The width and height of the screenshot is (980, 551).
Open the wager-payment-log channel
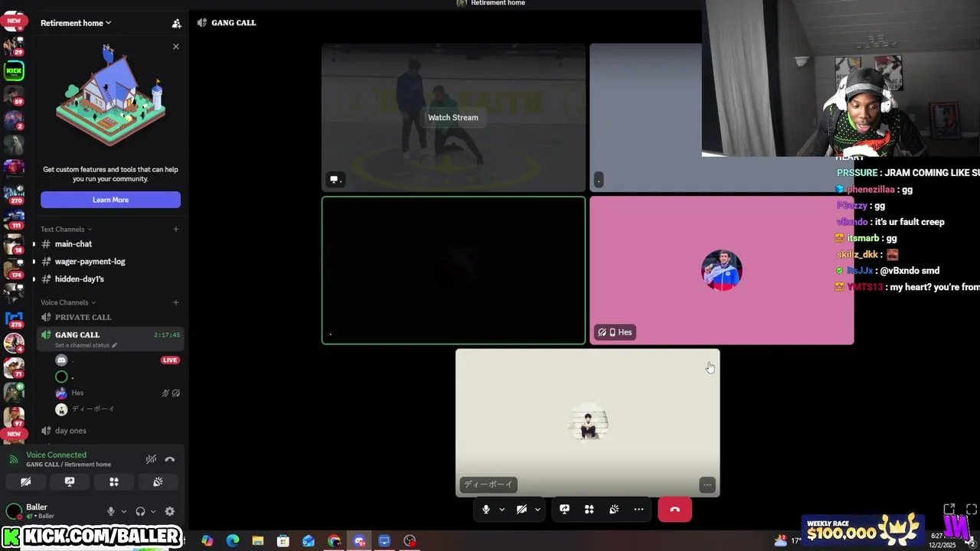tap(110, 262)
